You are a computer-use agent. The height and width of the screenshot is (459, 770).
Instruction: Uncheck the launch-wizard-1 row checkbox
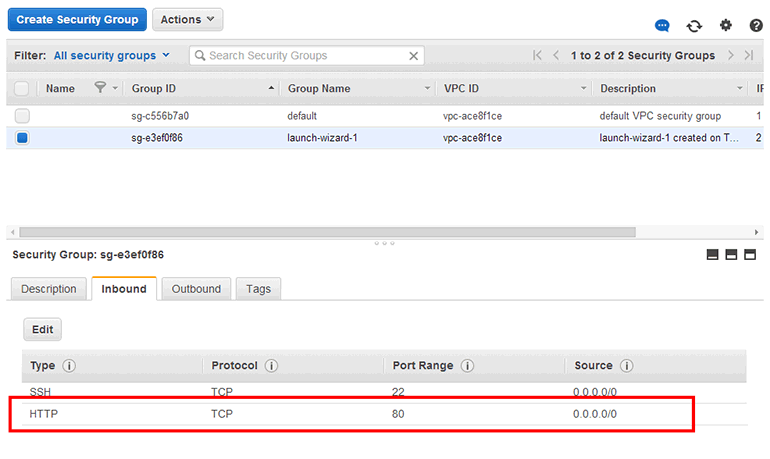(x=22, y=138)
